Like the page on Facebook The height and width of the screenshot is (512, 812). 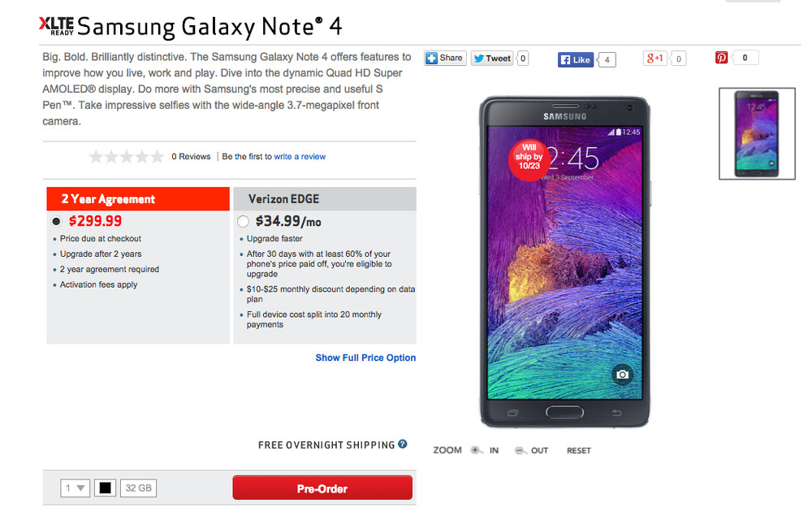tap(576, 59)
